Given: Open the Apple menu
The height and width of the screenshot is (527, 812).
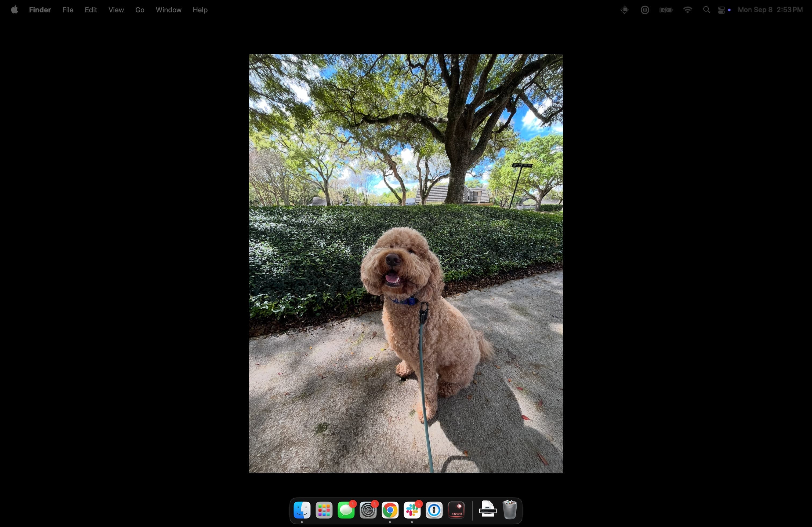Looking at the screenshot, I should [x=14, y=10].
